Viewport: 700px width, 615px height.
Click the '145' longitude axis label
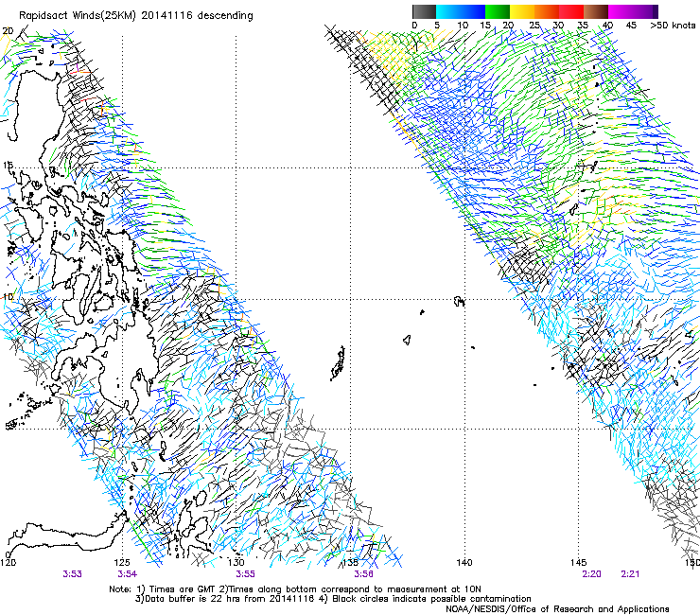(578, 562)
